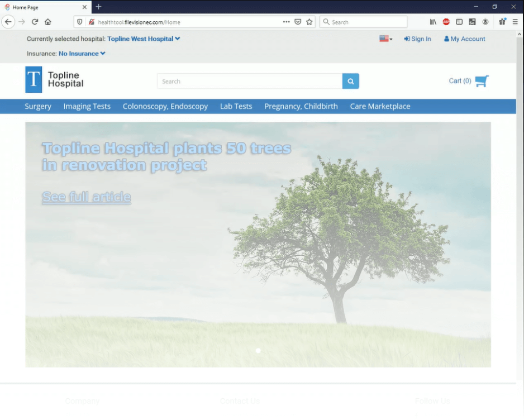Viewport: 524px width, 420px height.
Task: Open the Surgery menu item
Action: click(38, 106)
